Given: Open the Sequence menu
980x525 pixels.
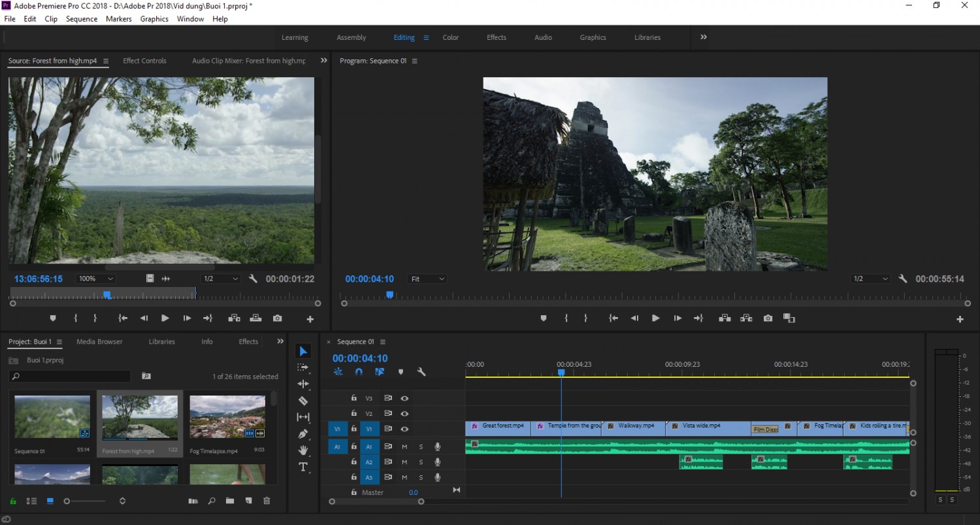Looking at the screenshot, I should 82,19.
